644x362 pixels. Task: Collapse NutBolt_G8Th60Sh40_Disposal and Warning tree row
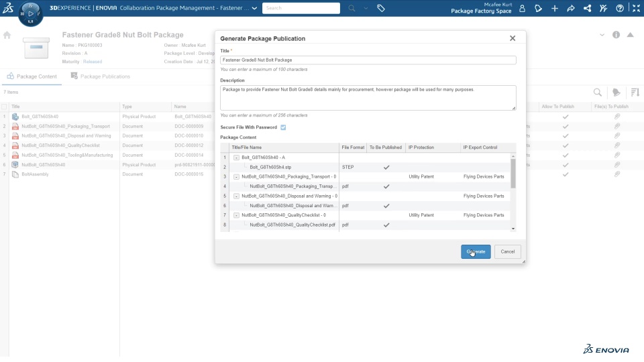pos(236,196)
